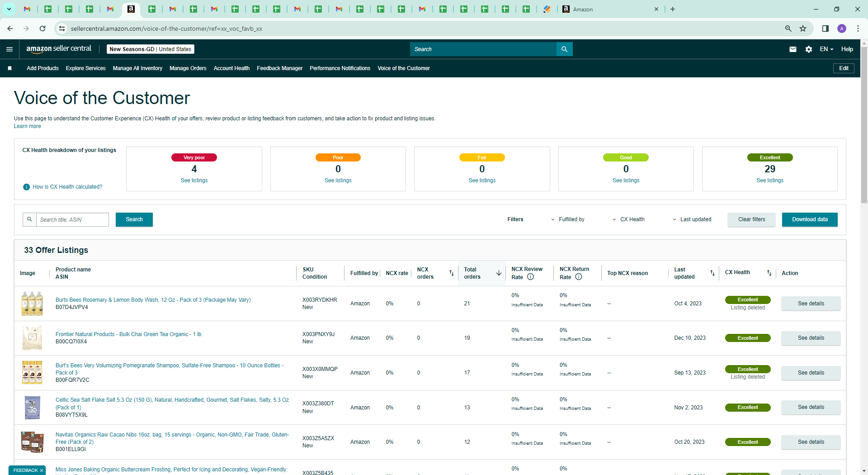
Task: Focus the top Seller Central search field
Action: (483, 49)
